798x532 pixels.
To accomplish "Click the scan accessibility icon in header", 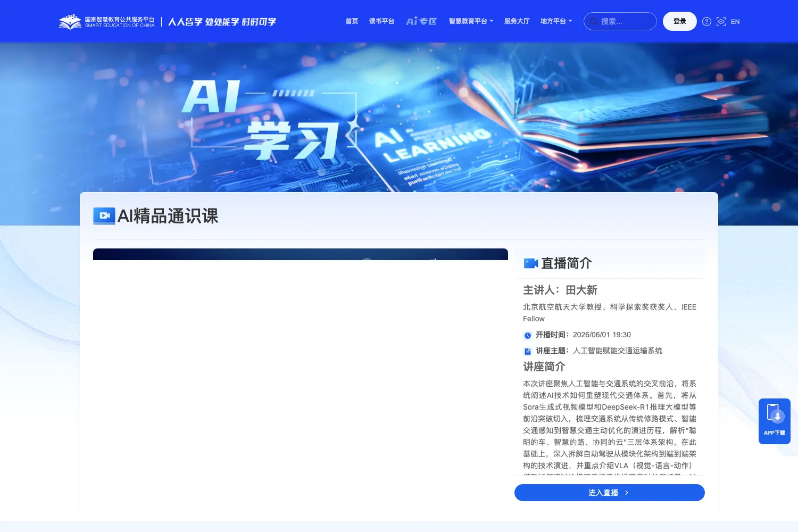I will coord(721,22).
